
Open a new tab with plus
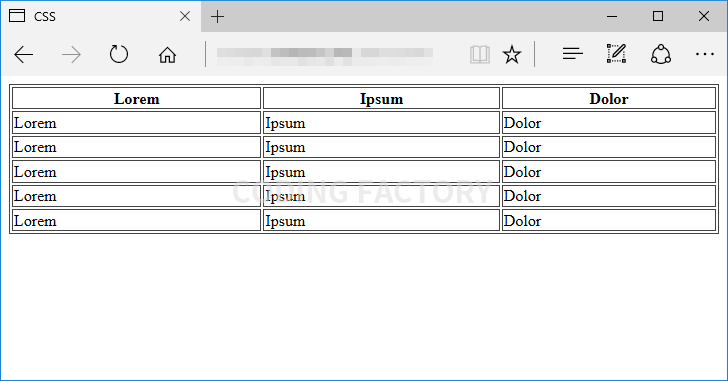point(217,17)
